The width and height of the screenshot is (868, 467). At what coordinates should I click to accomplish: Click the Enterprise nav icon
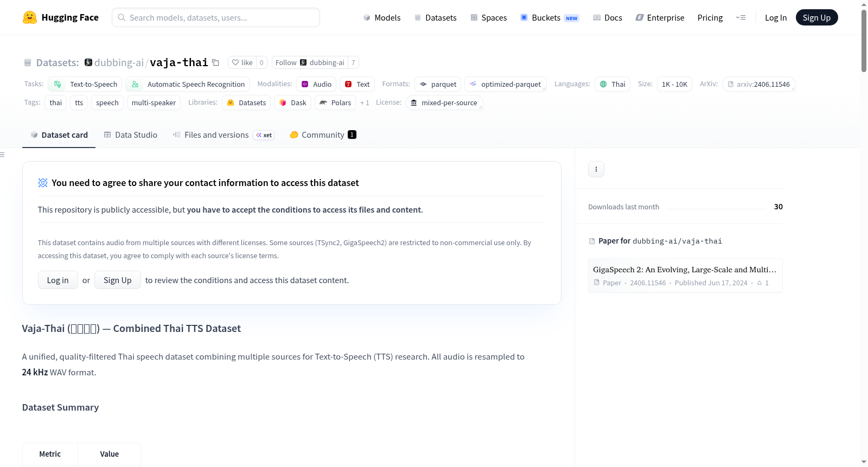pos(640,18)
